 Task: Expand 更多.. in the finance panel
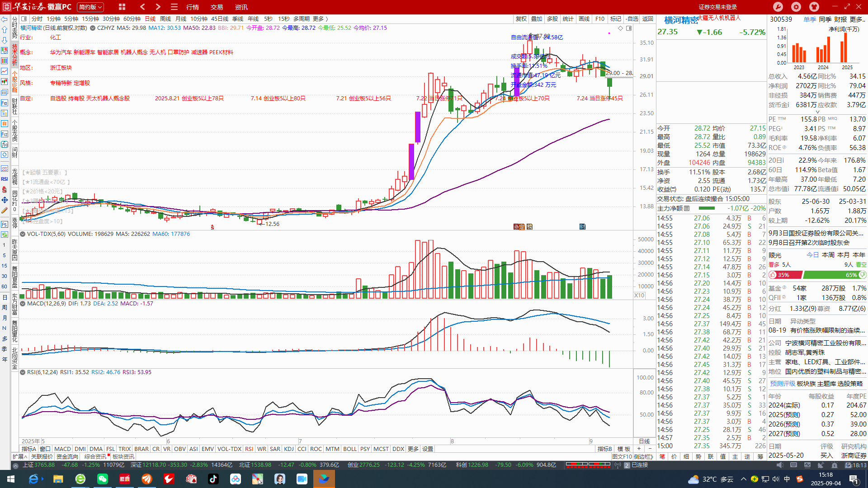point(858,19)
